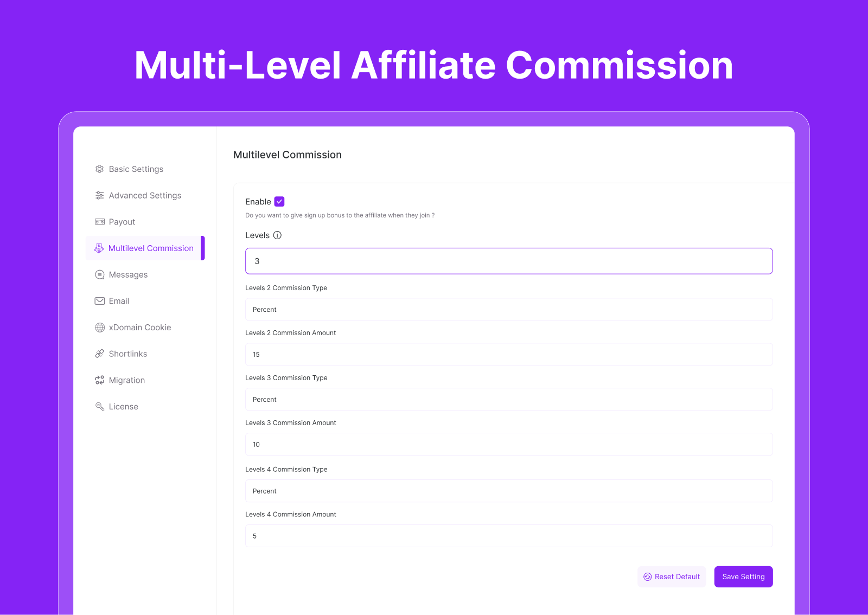Click the xDomain Cookie globe icon

pyautogui.click(x=100, y=328)
